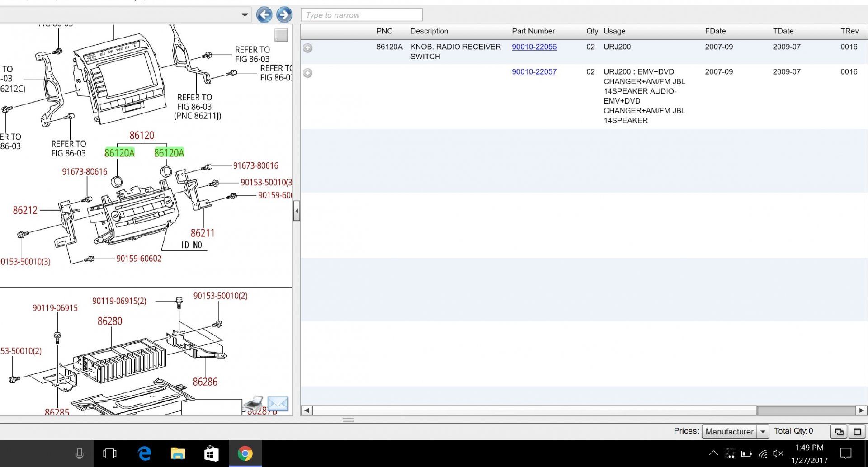This screenshot has height=467, width=868.
Task: Open the Action Center notification icon
Action: 846,453
